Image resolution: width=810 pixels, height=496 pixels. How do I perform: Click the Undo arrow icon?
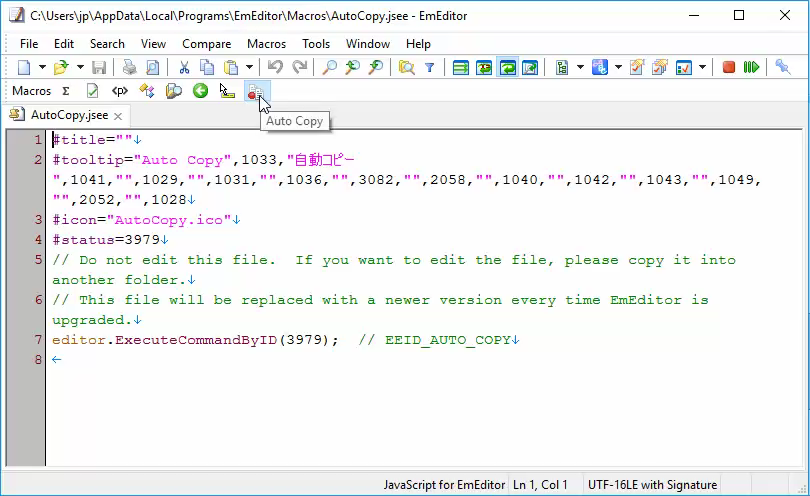click(x=275, y=67)
